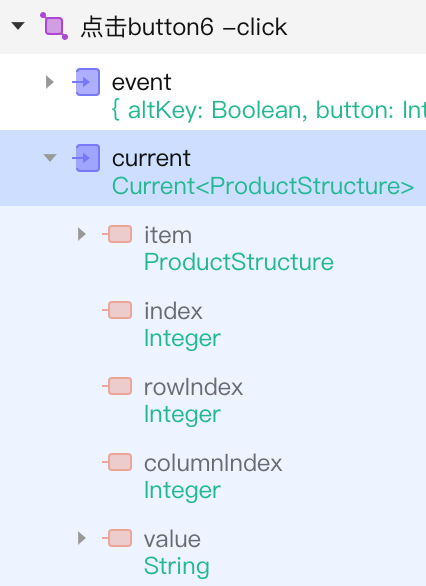Click the input parameter icon next to current

(x=86, y=158)
